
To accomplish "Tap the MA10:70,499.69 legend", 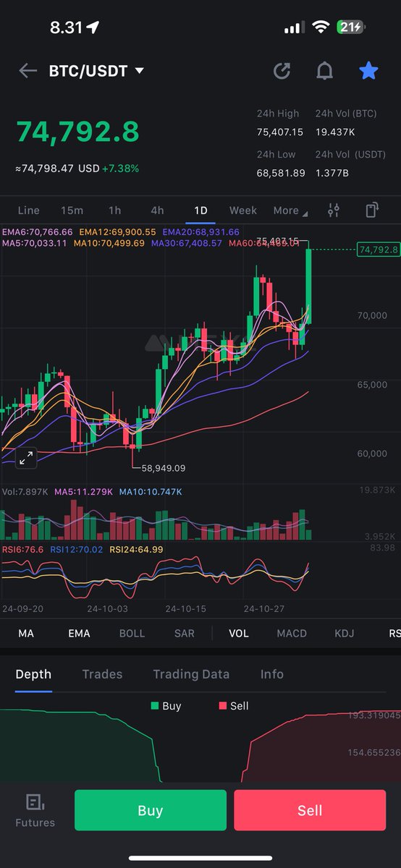I will pyautogui.click(x=109, y=243).
